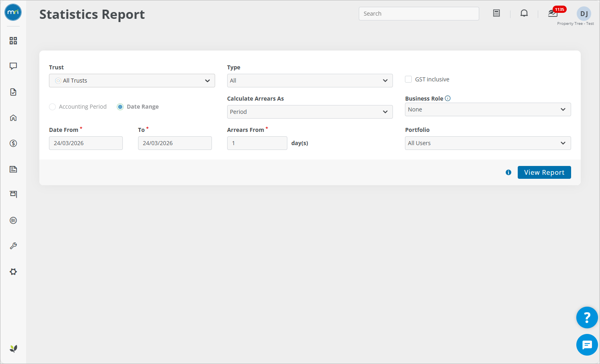Expand the Calculate Arrears As dropdown
This screenshot has width=600, height=364.
[310, 112]
